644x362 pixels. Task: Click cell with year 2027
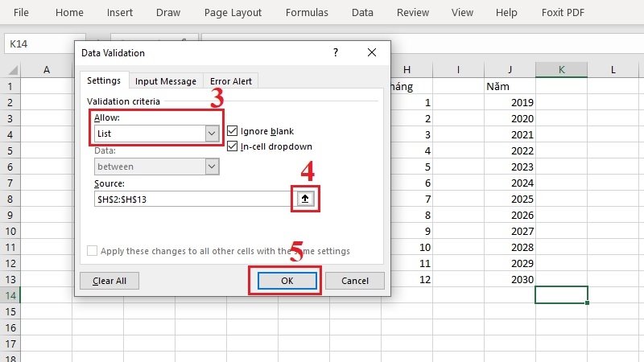click(510, 231)
